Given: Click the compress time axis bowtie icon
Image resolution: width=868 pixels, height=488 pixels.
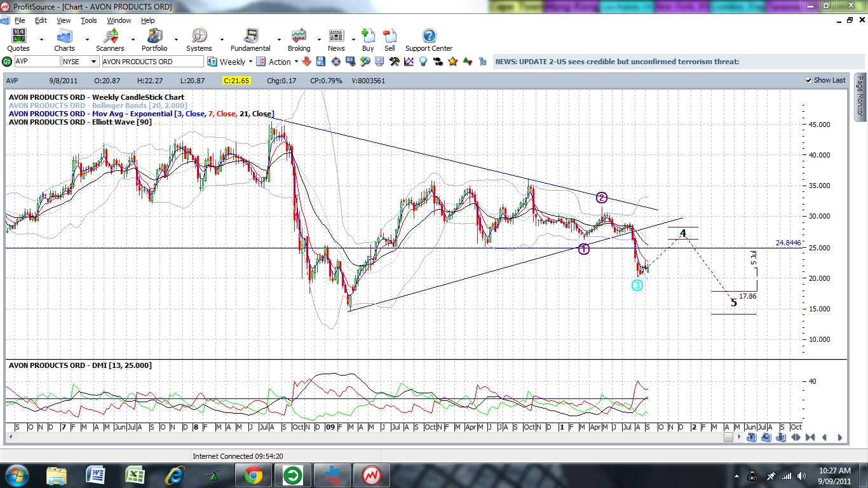Looking at the screenshot, I should [x=810, y=437].
